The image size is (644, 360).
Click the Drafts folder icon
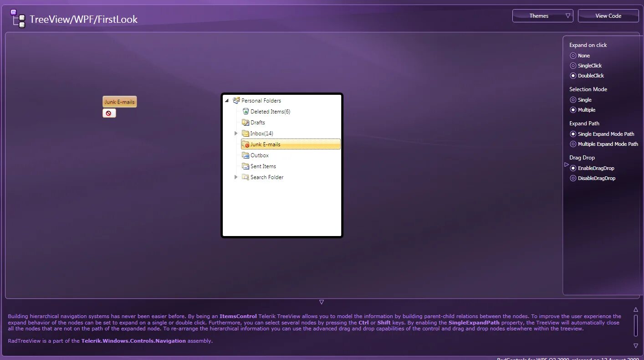[x=245, y=122]
